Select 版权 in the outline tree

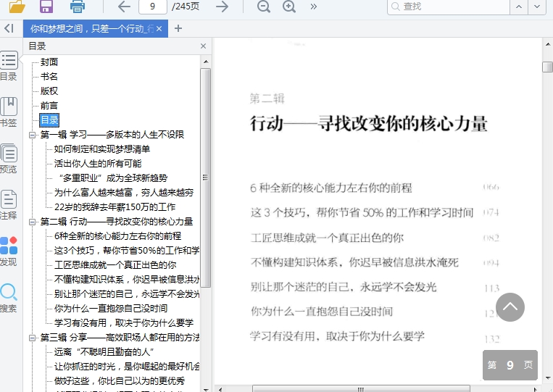coord(49,91)
